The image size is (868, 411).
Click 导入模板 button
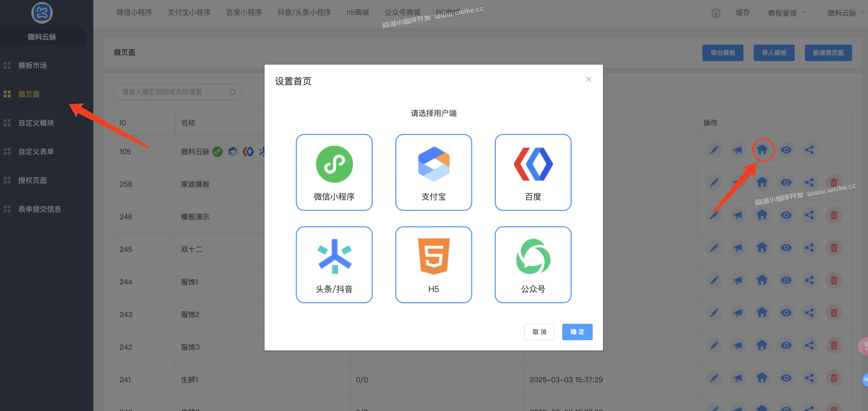pos(774,53)
